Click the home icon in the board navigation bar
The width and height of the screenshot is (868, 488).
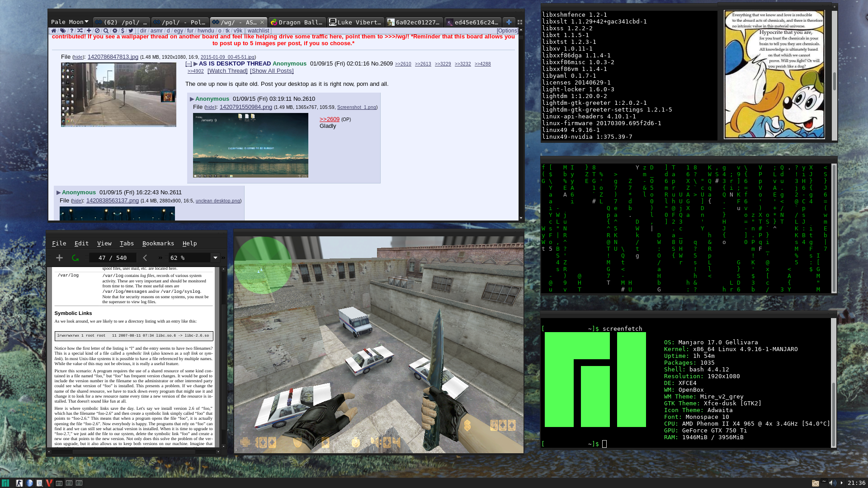pos(54,31)
